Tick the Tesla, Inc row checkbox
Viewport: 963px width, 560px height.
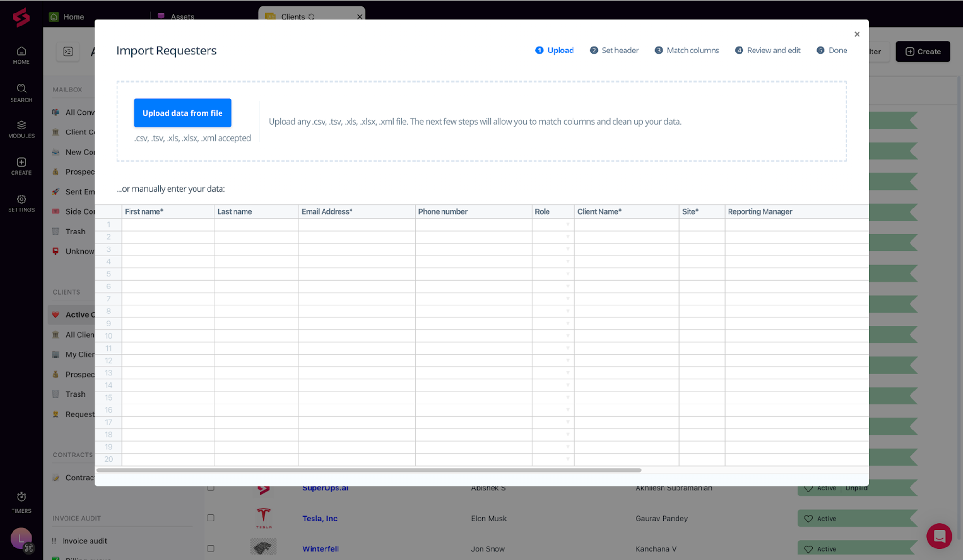(210, 518)
